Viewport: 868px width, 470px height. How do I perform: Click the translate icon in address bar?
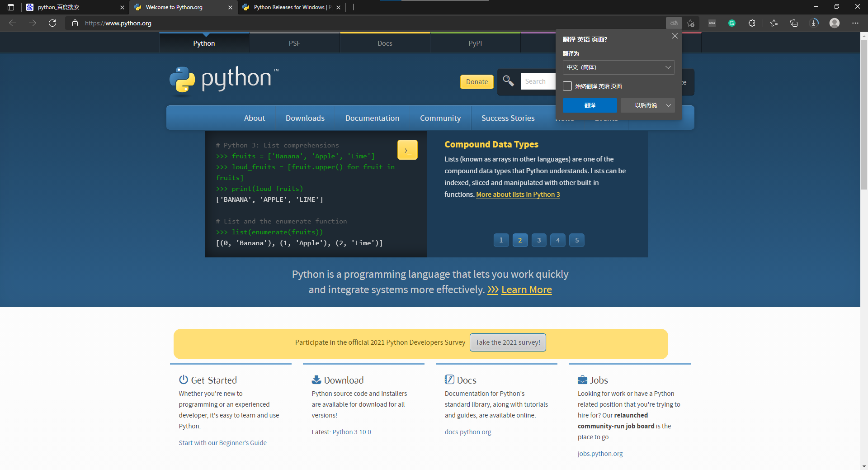point(674,23)
